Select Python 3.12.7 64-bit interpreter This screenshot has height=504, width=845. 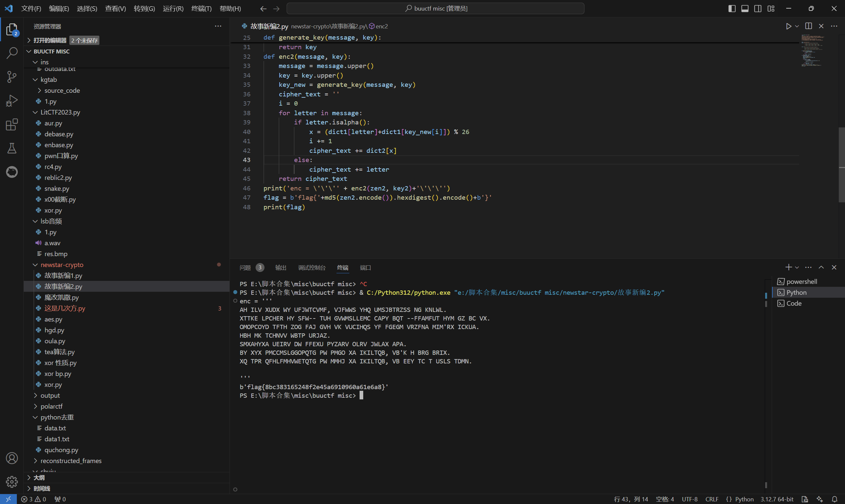point(777,499)
